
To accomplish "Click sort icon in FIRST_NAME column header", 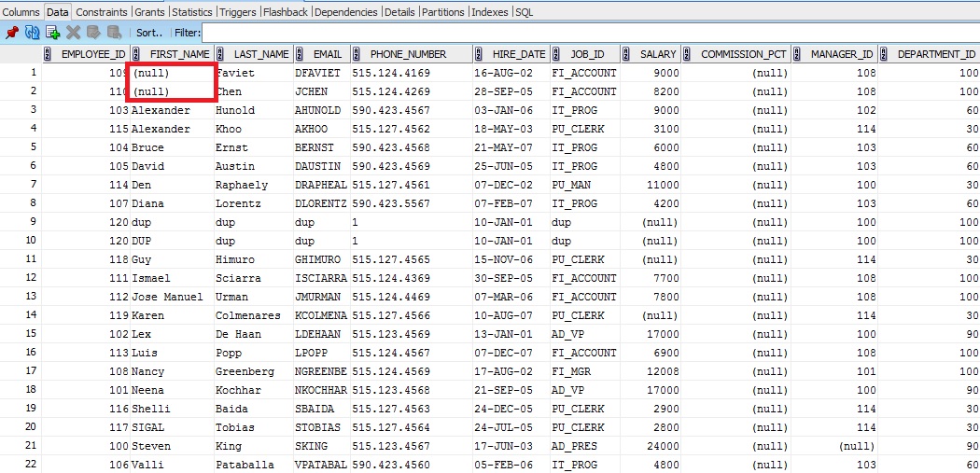I will [136, 54].
